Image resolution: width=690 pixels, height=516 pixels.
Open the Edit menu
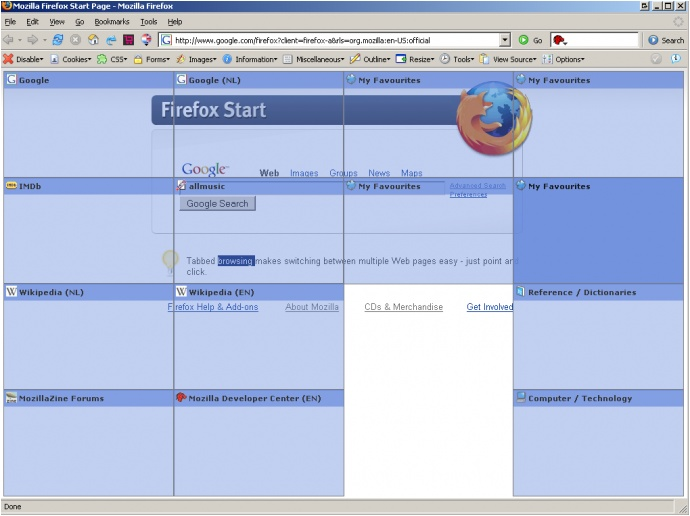coord(32,22)
